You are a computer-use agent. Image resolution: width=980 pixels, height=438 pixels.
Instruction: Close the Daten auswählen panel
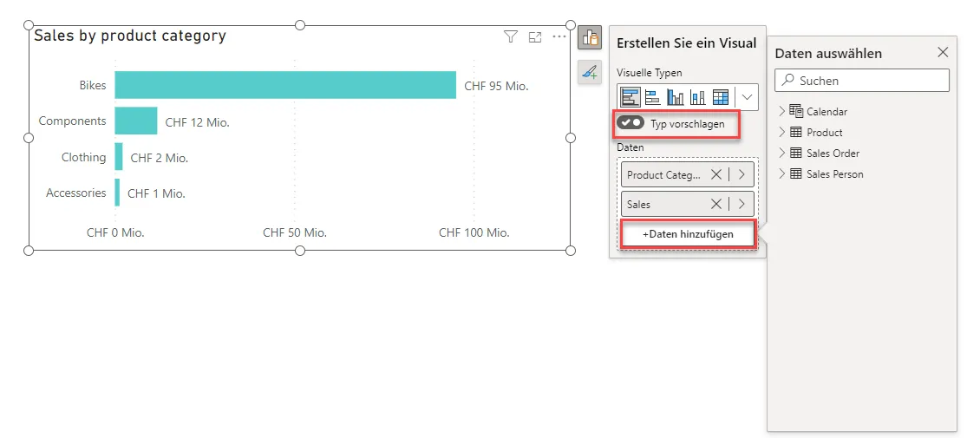(x=943, y=53)
